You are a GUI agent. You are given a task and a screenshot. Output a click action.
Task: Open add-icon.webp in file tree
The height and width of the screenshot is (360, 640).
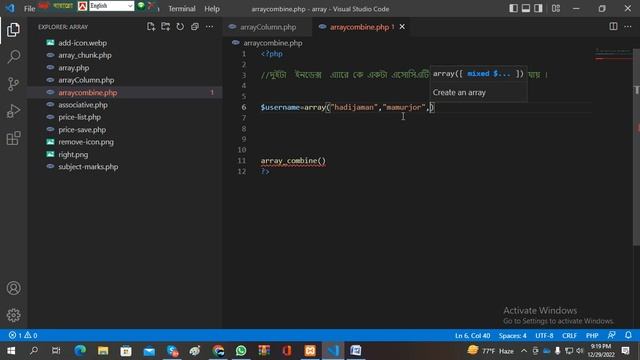click(x=82, y=43)
